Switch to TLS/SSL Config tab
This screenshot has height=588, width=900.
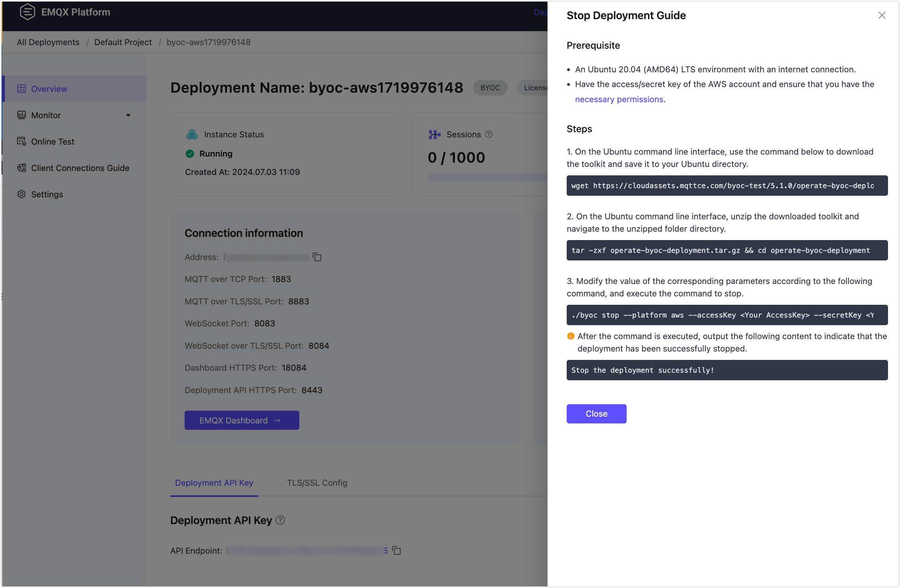[x=317, y=483]
